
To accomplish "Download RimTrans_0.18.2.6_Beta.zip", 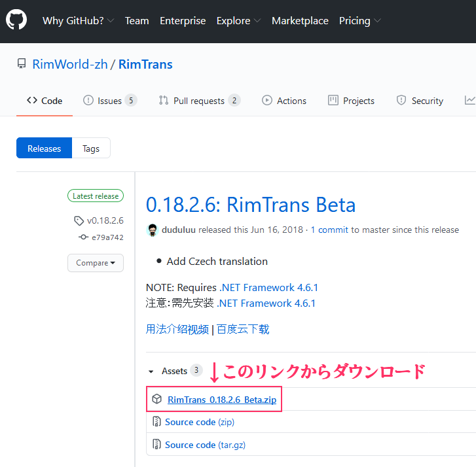I will pos(222,400).
